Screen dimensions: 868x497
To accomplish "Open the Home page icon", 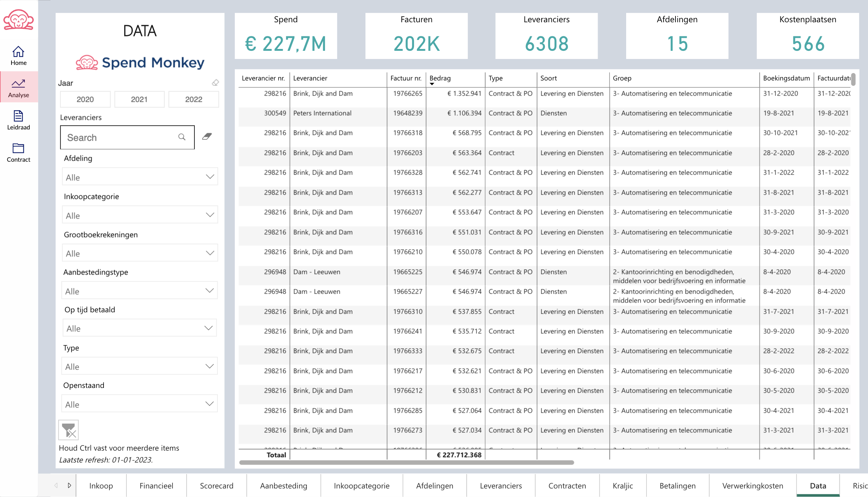I will point(18,52).
